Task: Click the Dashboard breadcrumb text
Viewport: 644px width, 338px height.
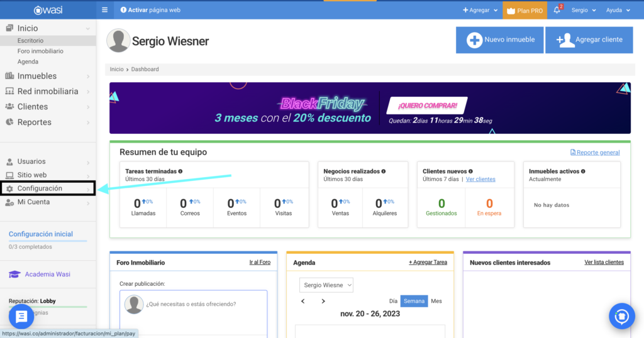Action: (145, 69)
